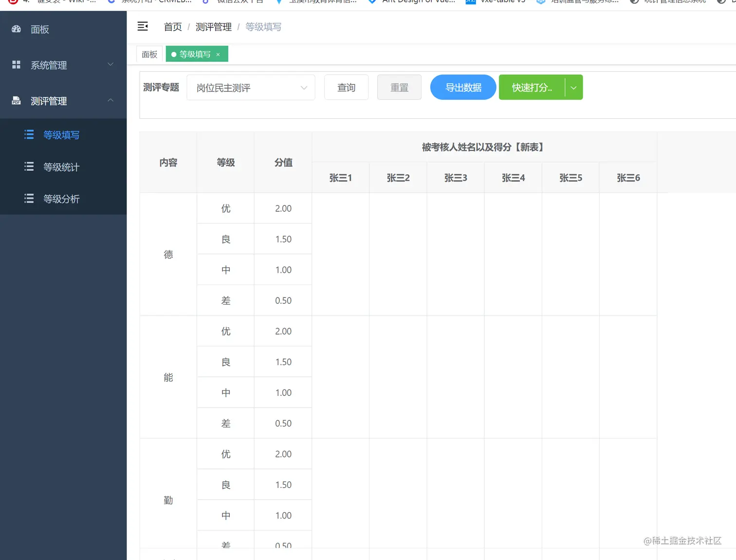Expand the 系统管理 submenu chevron
The image size is (736, 560).
[110, 65]
